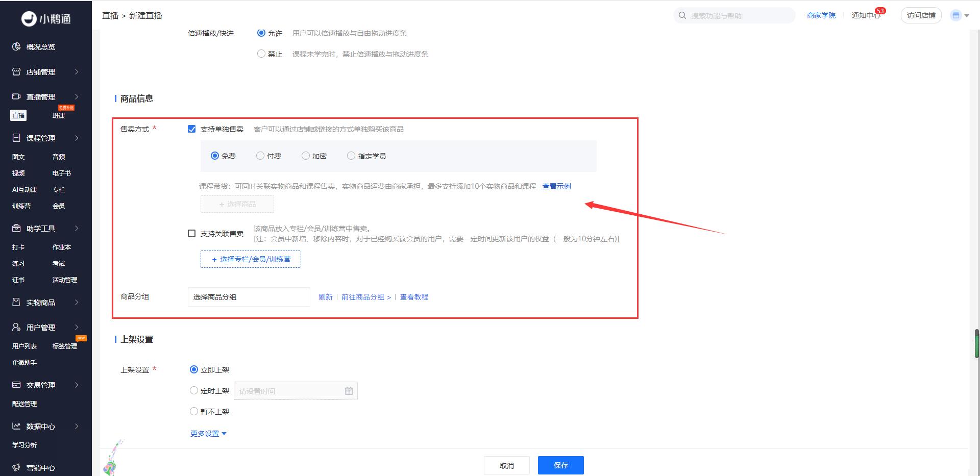Uncheck the 支持单独售卖 checkbox
Viewport: 980px width, 476px height.
click(x=192, y=129)
